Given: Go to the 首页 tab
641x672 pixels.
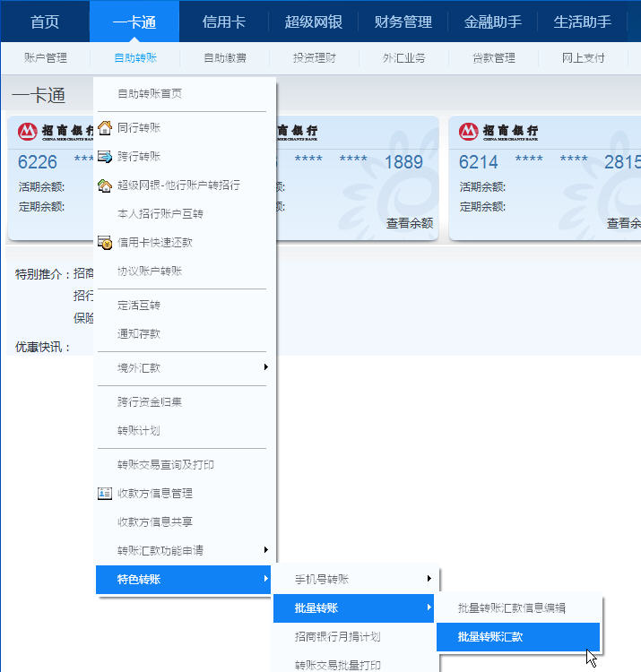Looking at the screenshot, I should [x=45, y=22].
